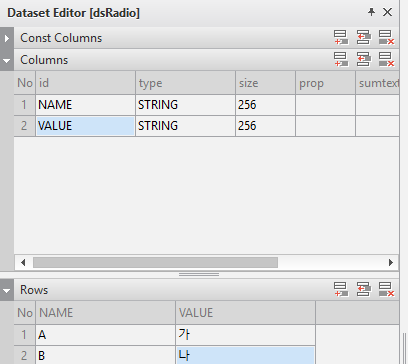408x364 pixels.
Task: Click size 256 cell of VALUE column
Action: [265, 126]
